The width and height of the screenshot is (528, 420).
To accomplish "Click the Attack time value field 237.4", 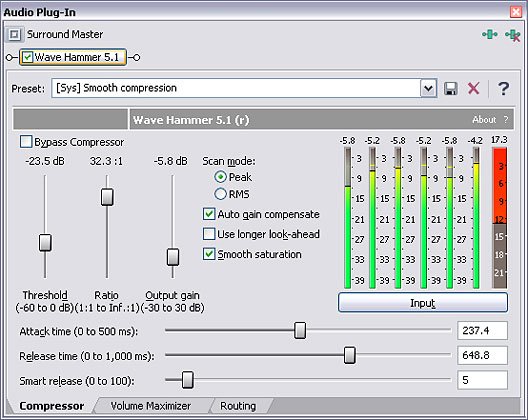I will [x=482, y=330].
